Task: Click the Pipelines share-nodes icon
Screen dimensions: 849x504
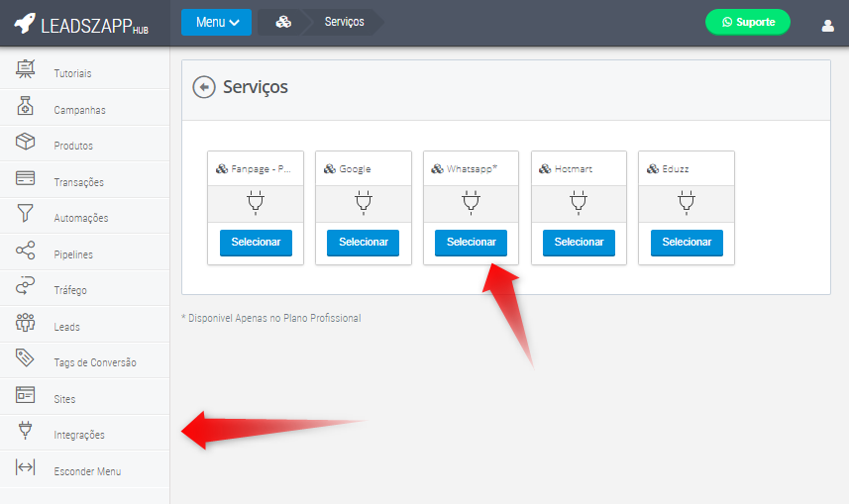Action: pos(26,252)
